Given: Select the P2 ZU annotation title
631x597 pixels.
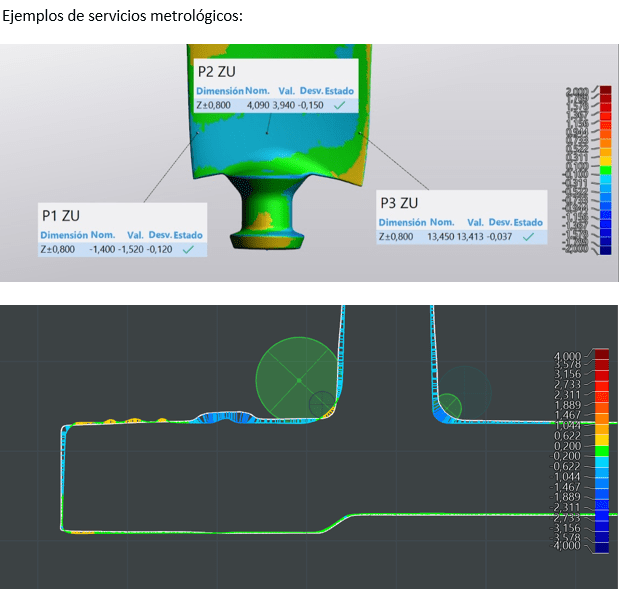Looking at the screenshot, I should pyautogui.click(x=217, y=72).
